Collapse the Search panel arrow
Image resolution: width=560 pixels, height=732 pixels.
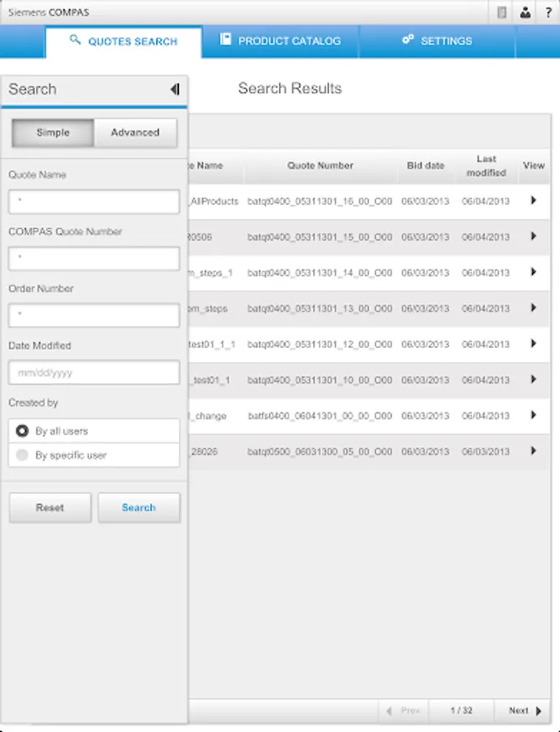(175, 89)
